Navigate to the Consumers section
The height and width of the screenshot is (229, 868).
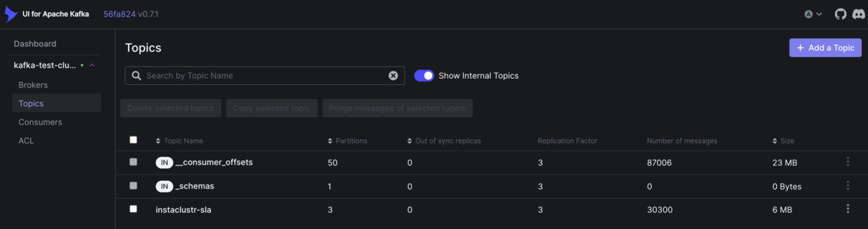[40, 122]
